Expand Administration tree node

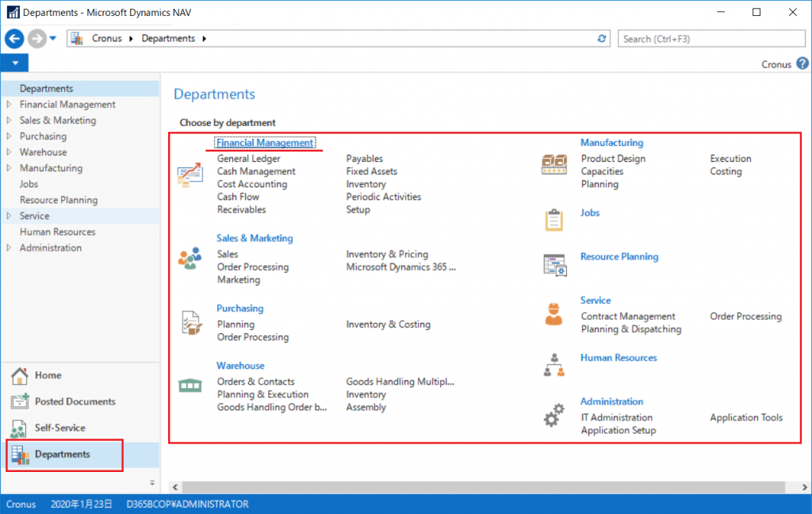coord(9,247)
